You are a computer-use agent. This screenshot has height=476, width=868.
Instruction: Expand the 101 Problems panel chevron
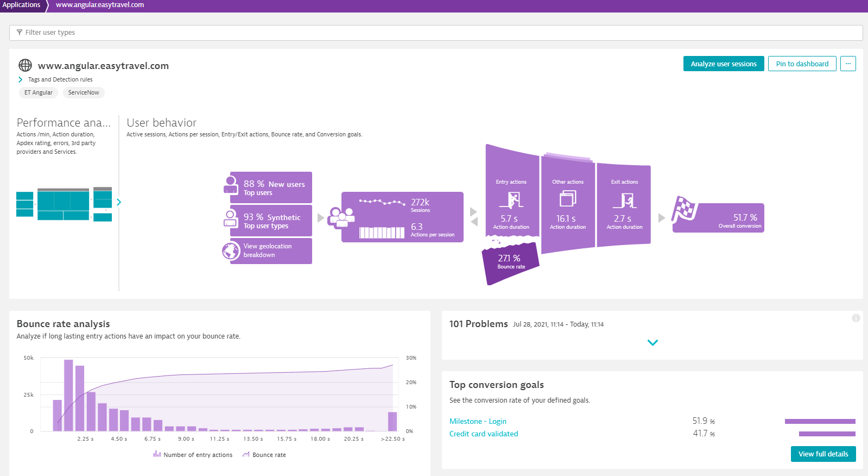click(x=652, y=343)
